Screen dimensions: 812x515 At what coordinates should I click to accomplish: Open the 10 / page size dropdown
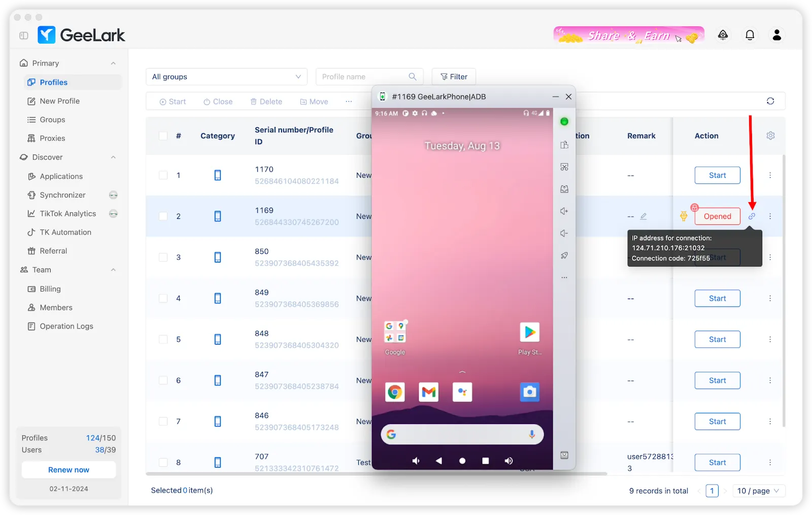coord(758,491)
